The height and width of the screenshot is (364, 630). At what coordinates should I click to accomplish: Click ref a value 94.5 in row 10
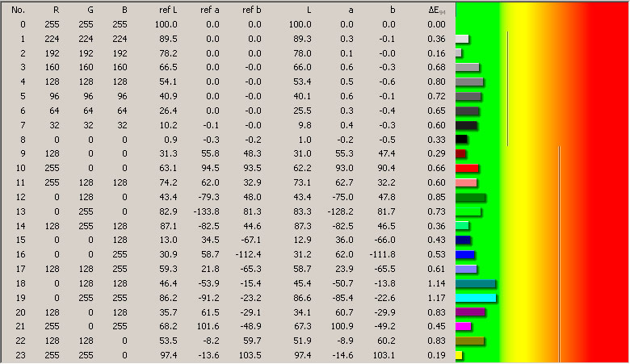(211, 168)
